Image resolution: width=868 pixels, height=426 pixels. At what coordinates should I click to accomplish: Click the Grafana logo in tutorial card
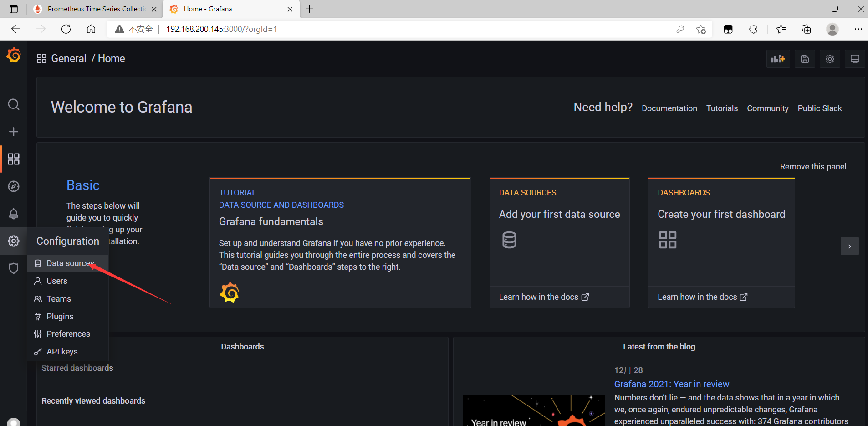(x=230, y=293)
